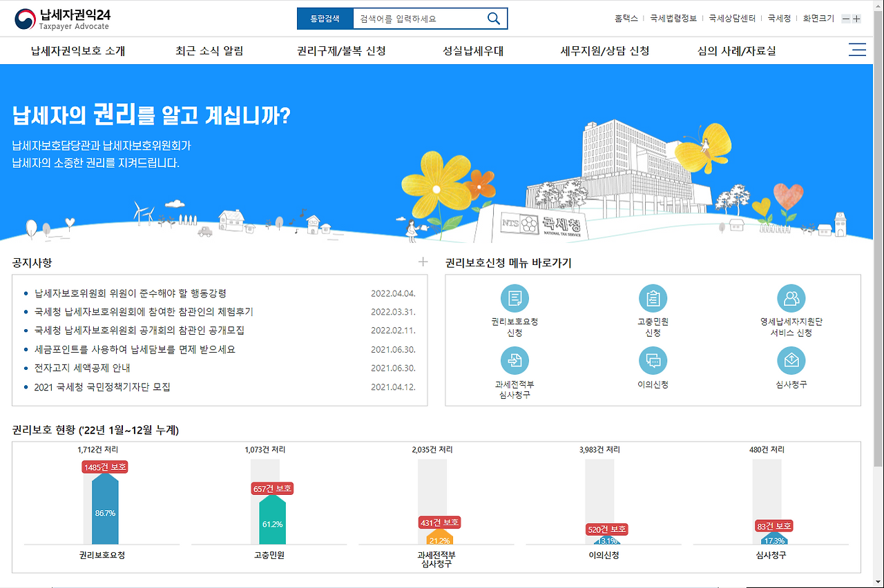This screenshot has height=588, width=884.
Task: Open 과세전적부 심사청구 with its form icon
Action: pyautogui.click(x=515, y=360)
